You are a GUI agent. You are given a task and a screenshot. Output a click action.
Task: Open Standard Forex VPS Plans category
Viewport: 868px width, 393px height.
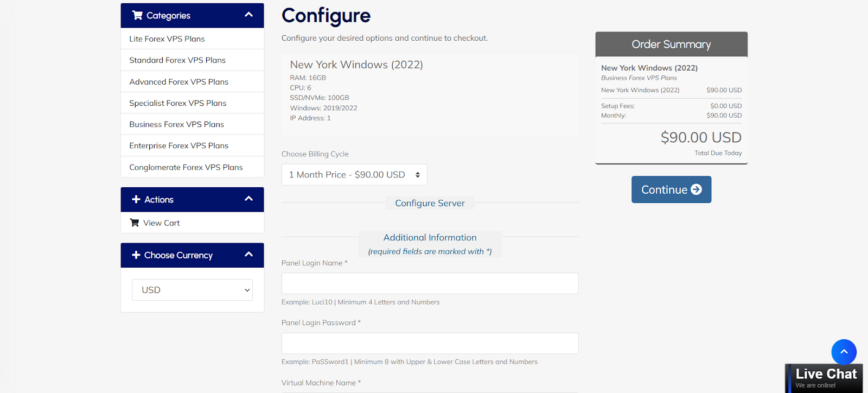pos(192,60)
